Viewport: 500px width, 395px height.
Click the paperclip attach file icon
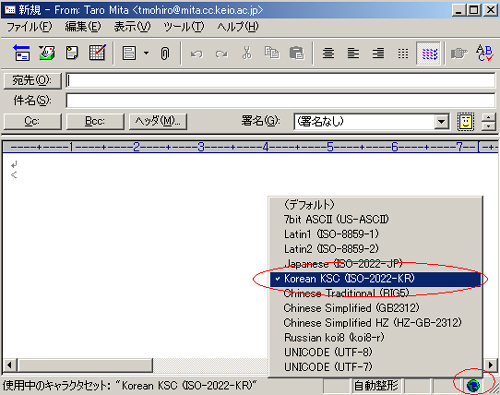click(x=165, y=53)
